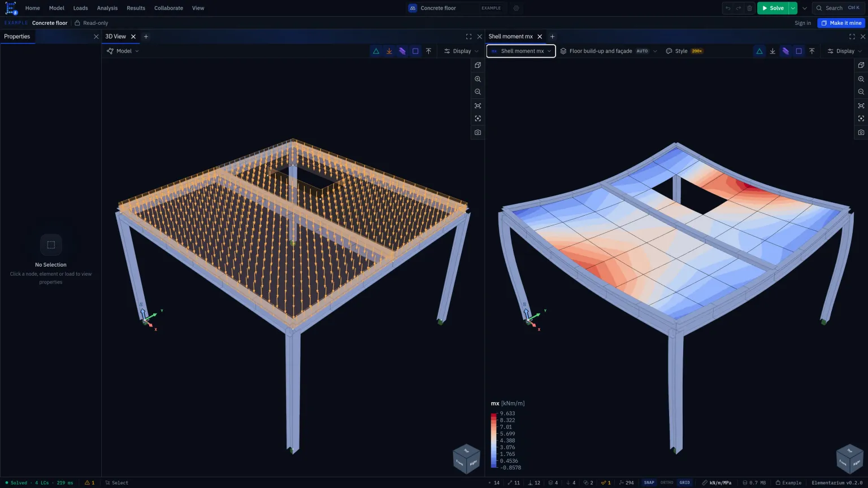Toggle square shell icon in 3D View toolbar

click(415, 51)
